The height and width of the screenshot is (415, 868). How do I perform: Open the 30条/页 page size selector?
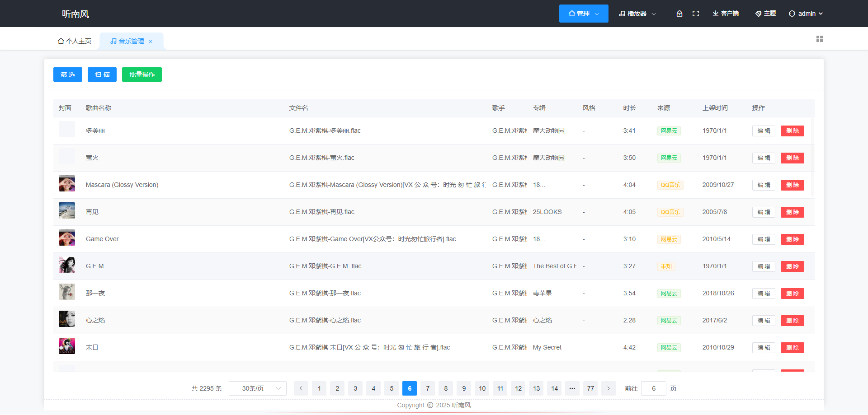258,388
